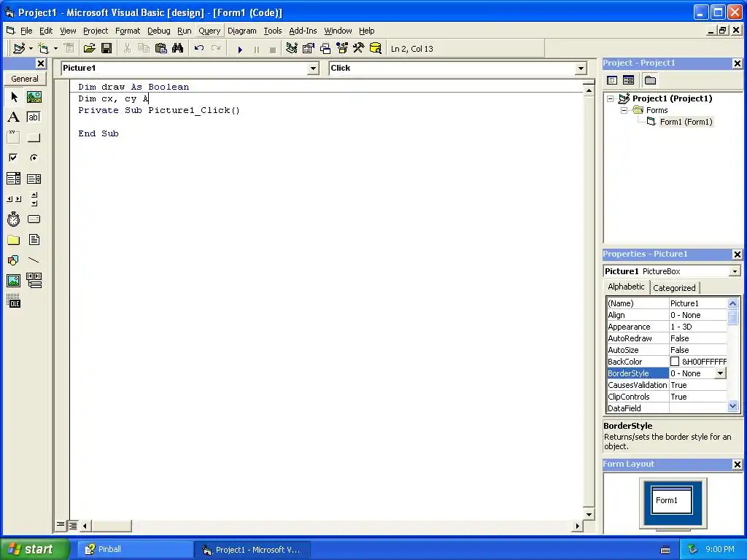Select the Shape control in the toolbox
Screen dimensions: 747x560
pyautogui.click(x=14, y=260)
